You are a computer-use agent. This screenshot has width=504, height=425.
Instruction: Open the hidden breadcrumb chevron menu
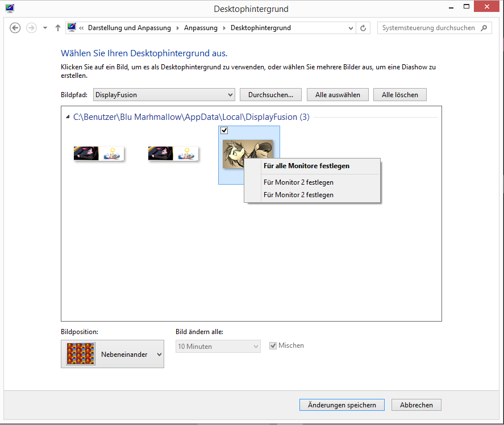click(x=81, y=28)
